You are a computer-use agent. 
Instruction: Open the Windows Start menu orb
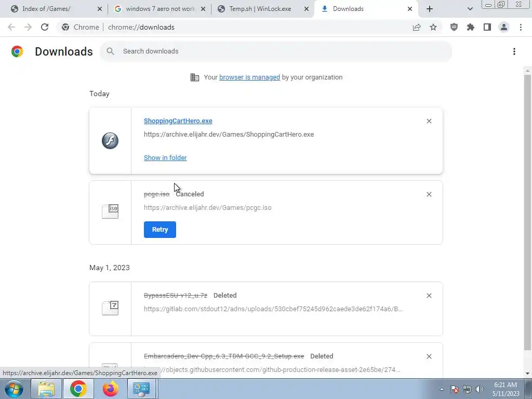point(14,389)
